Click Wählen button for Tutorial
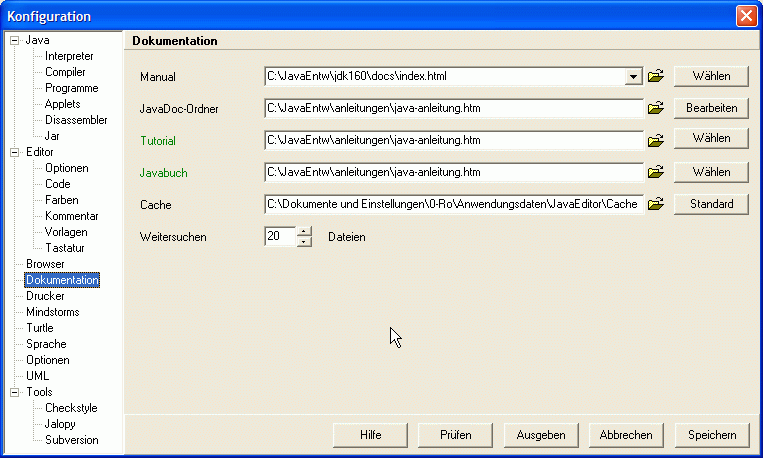This screenshot has height=458, width=763. tap(711, 139)
